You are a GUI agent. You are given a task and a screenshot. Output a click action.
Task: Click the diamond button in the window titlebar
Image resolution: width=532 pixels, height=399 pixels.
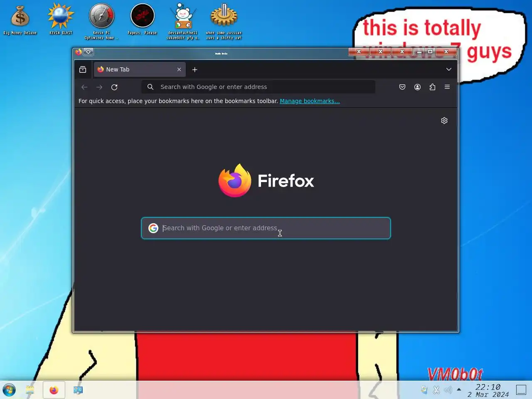pos(89,52)
